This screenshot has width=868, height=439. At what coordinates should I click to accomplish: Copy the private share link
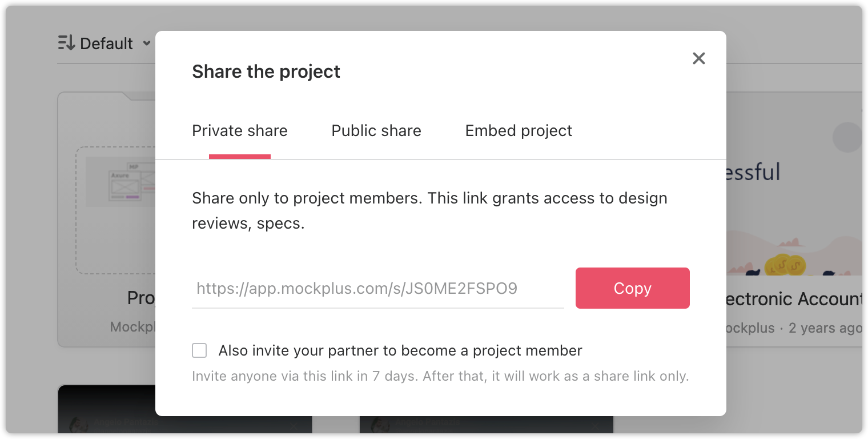coord(633,288)
